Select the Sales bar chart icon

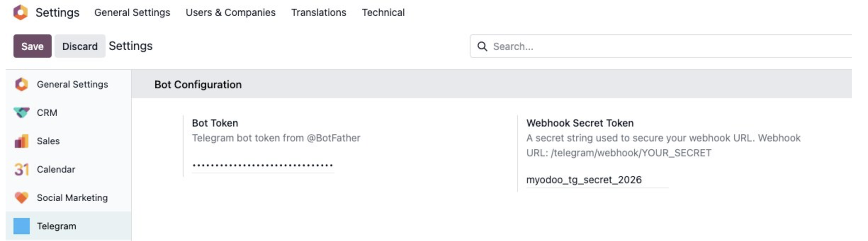click(x=21, y=141)
